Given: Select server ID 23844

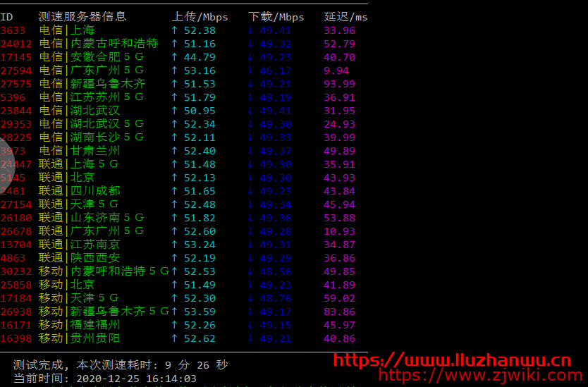Looking at the screenshot, I should (16, 111).
